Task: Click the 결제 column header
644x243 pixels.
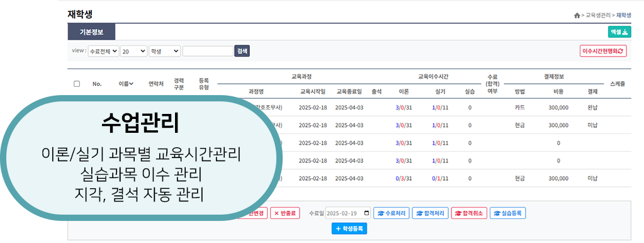Action: click(592, 91)
